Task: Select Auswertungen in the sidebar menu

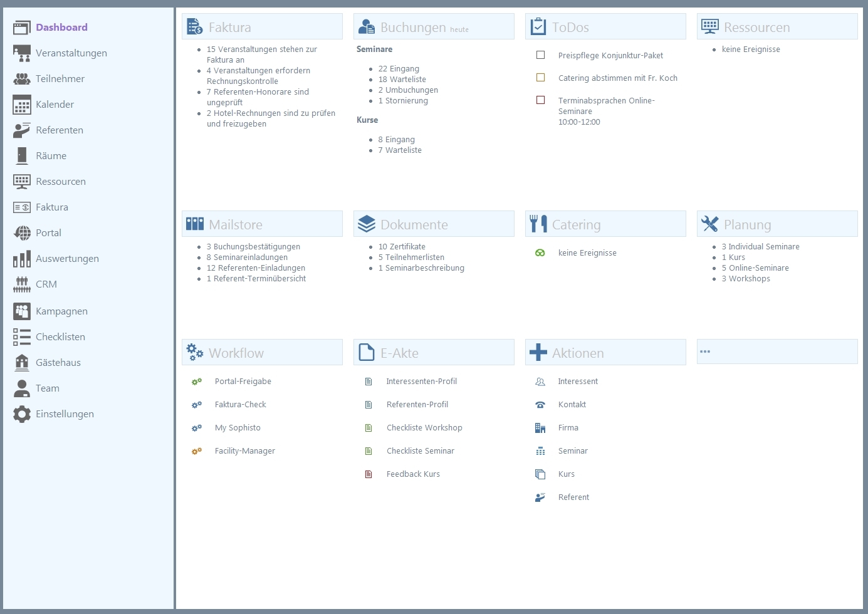Action: pos(67,259)
